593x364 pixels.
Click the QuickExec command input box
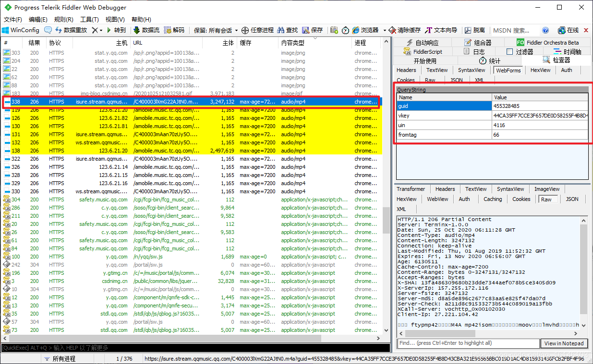pos(195,348)
